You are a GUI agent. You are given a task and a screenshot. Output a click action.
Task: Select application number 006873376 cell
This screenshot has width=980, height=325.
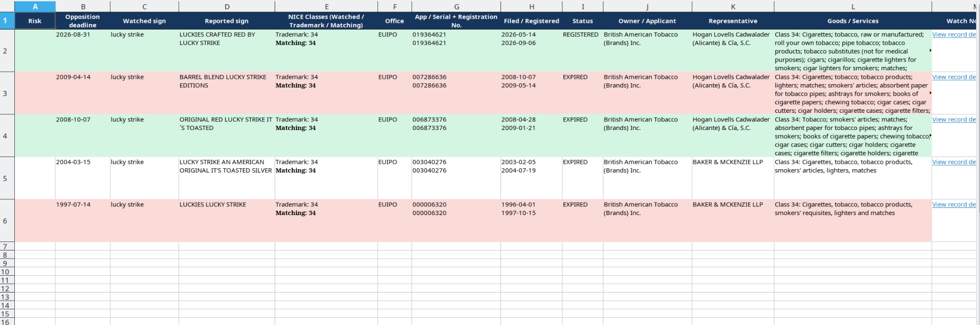click(457, 136)
